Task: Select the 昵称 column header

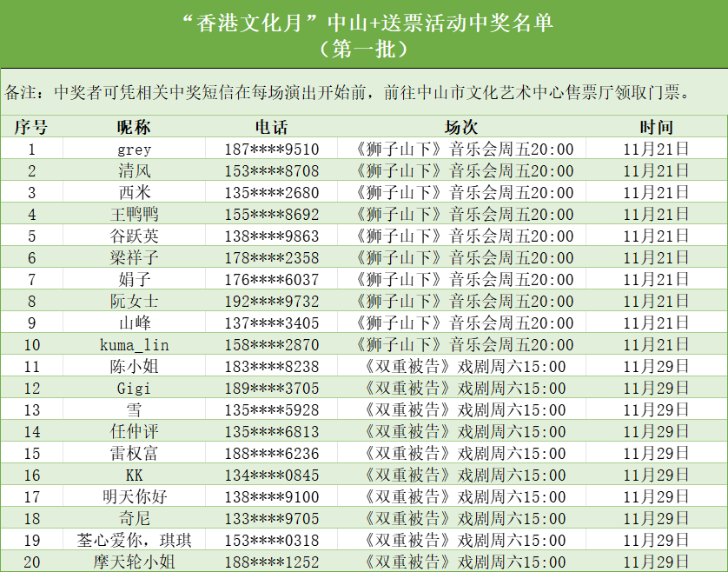Action: (x=134, y=127)
